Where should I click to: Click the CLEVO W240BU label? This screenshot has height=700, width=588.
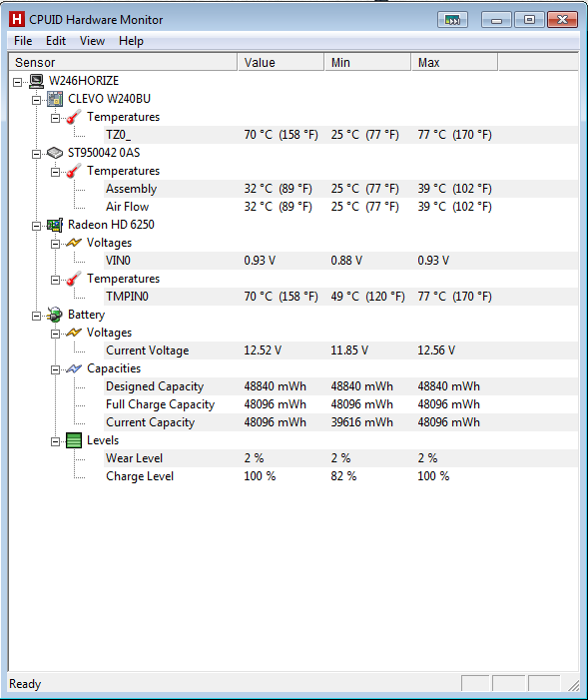110,99
